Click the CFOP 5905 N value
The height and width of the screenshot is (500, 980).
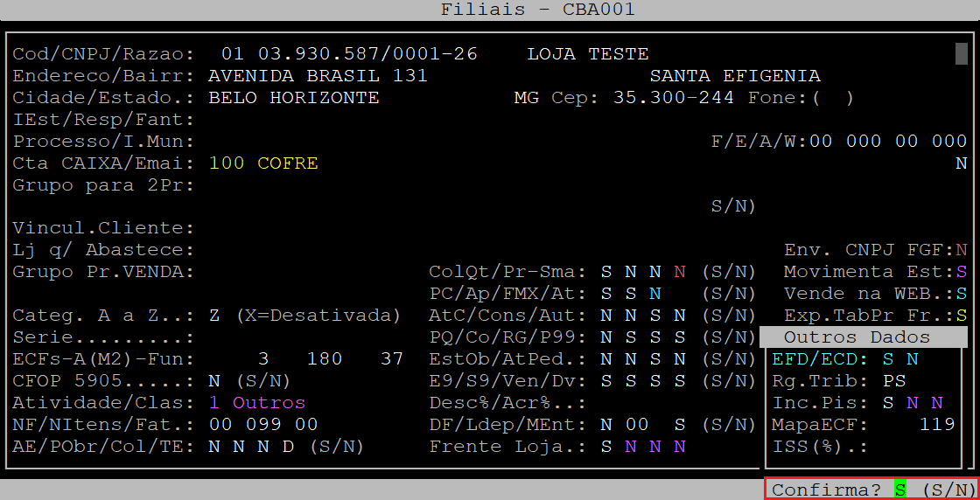214,381
